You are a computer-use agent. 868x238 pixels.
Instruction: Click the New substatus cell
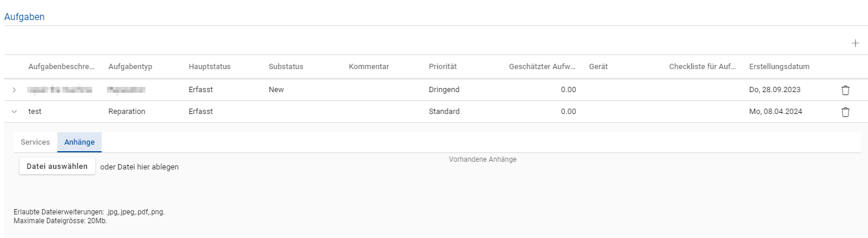coord(276,90)
